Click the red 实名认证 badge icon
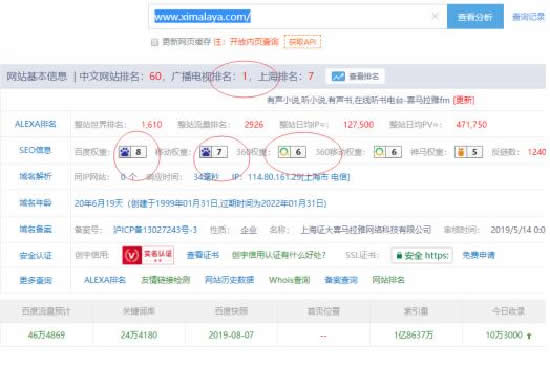 tap(148, 255)
